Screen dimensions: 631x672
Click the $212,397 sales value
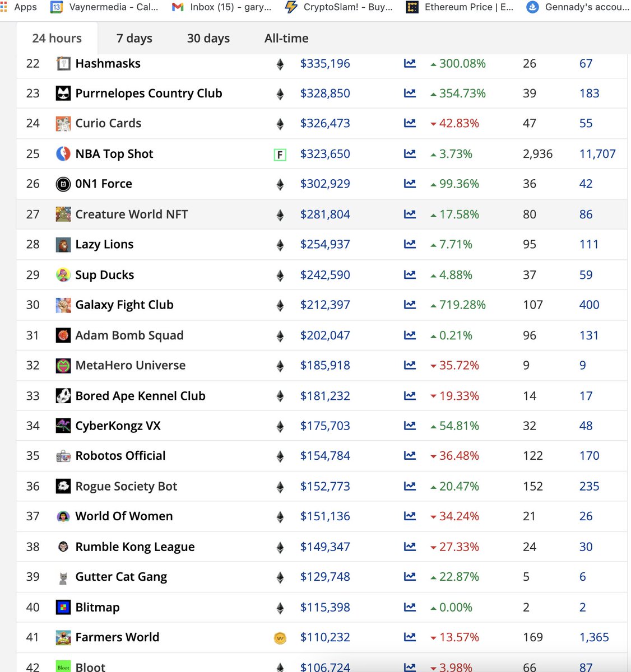[325, 305]
